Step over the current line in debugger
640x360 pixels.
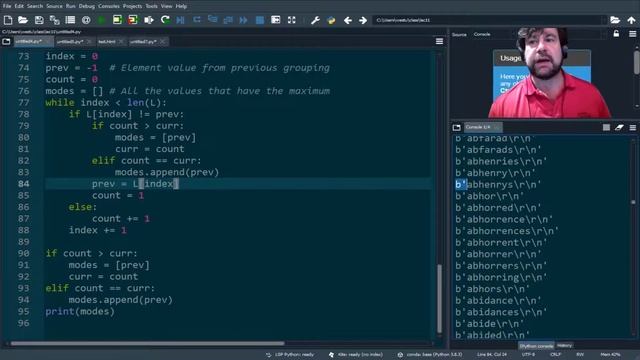click(x=197, y=20)
